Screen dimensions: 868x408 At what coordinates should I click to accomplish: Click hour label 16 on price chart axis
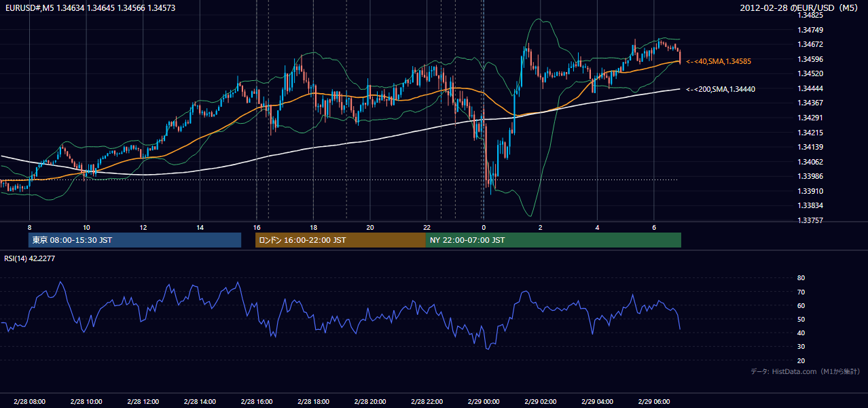(x=256, y=227)
